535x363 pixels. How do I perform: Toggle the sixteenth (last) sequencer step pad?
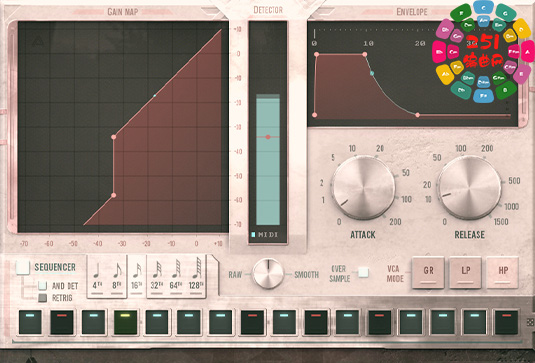point(506,322)
